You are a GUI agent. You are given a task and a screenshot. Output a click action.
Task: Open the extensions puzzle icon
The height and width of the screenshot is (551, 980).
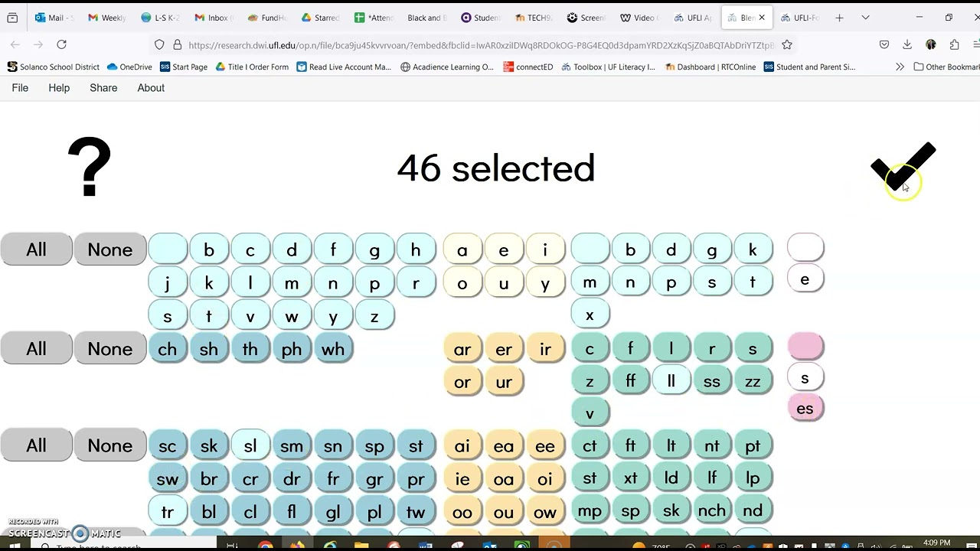pyautogui.click(x=954, y=45)
